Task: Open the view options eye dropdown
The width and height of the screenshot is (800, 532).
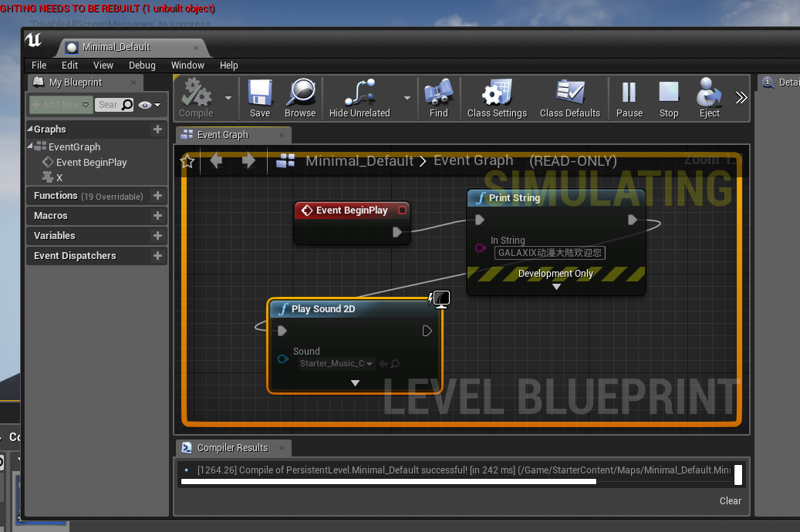Action: 150,105
